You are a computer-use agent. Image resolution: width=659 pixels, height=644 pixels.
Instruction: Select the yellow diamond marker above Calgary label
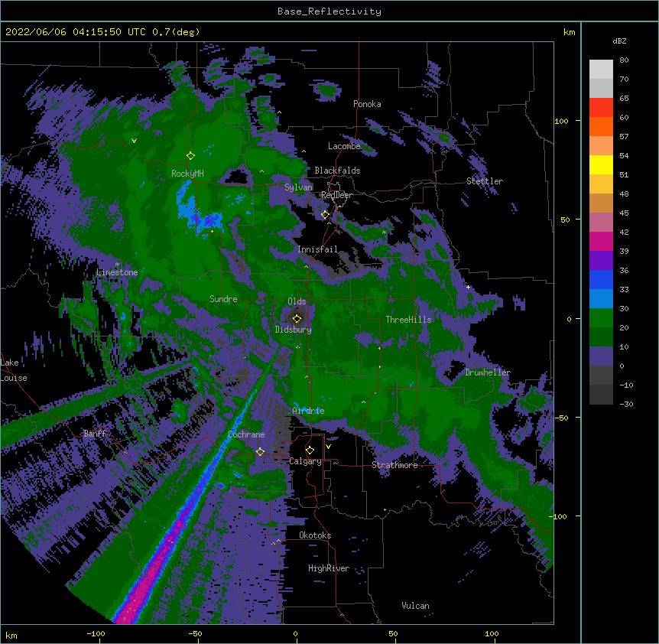(310, 450)
